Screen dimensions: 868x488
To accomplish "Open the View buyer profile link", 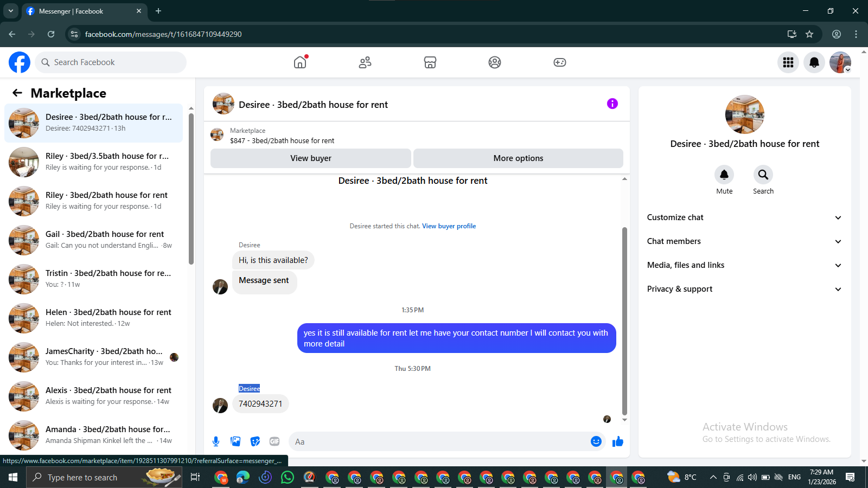I will coord(449,226).
